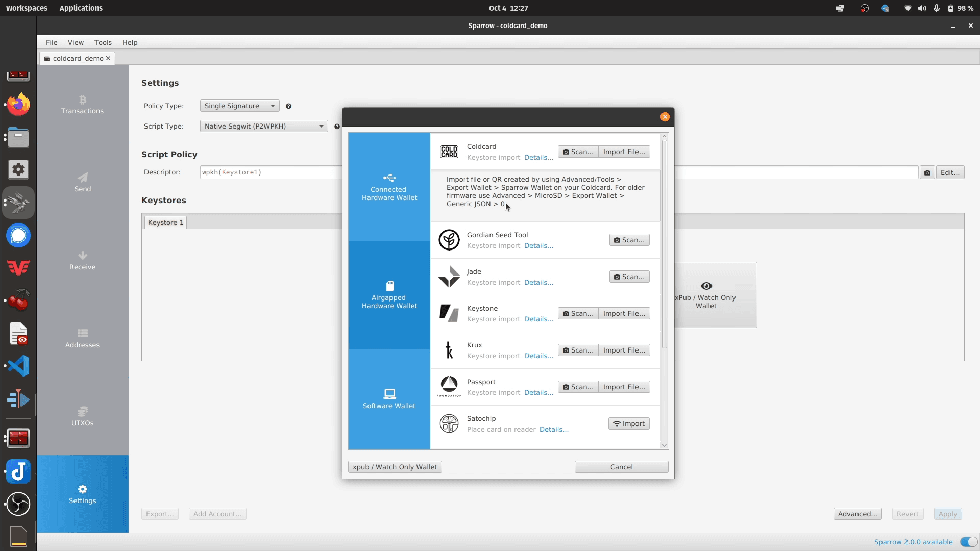Open the Transactions sidebar panel

coord(82,105)
